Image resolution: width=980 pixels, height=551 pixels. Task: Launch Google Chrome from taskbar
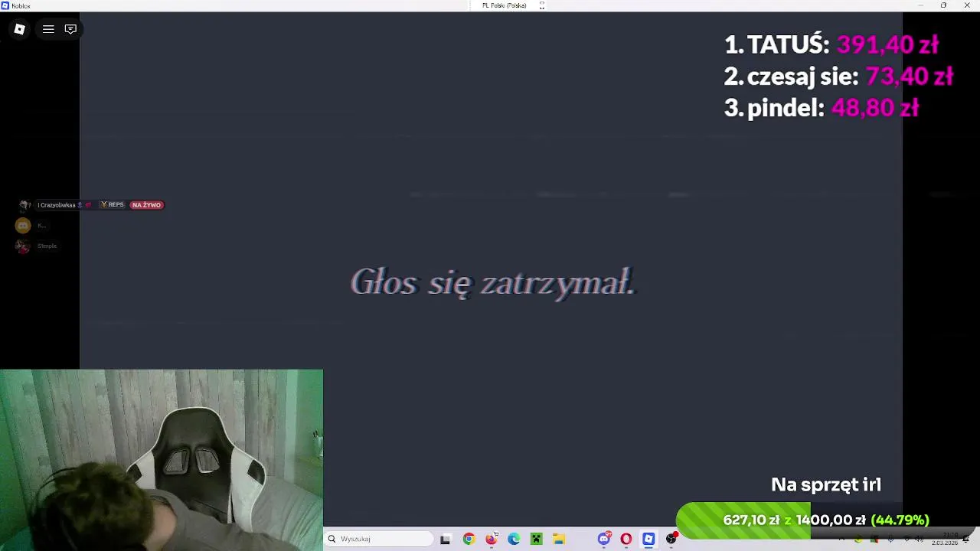(x=469, y=539)
